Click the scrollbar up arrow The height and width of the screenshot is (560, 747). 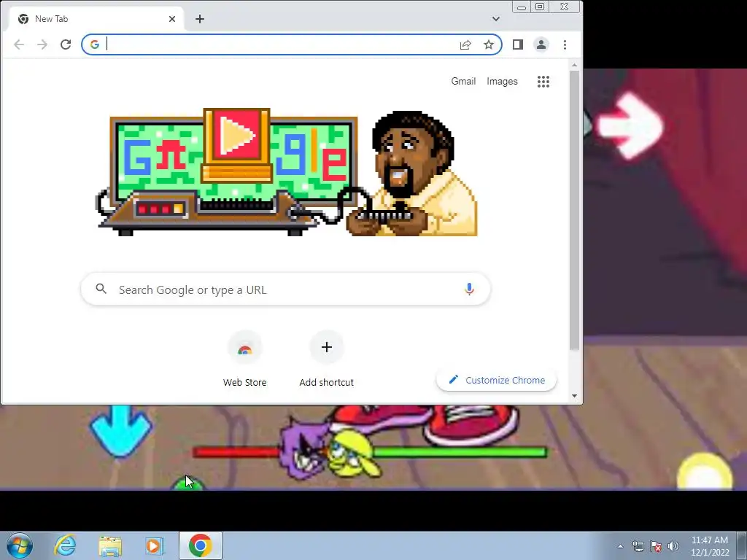(575, 65)
